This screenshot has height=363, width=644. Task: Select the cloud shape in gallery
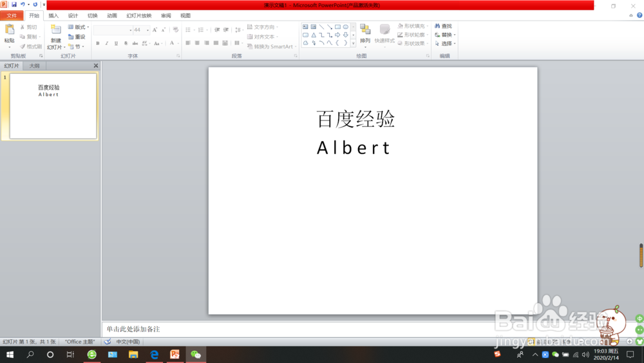[305, 43]
